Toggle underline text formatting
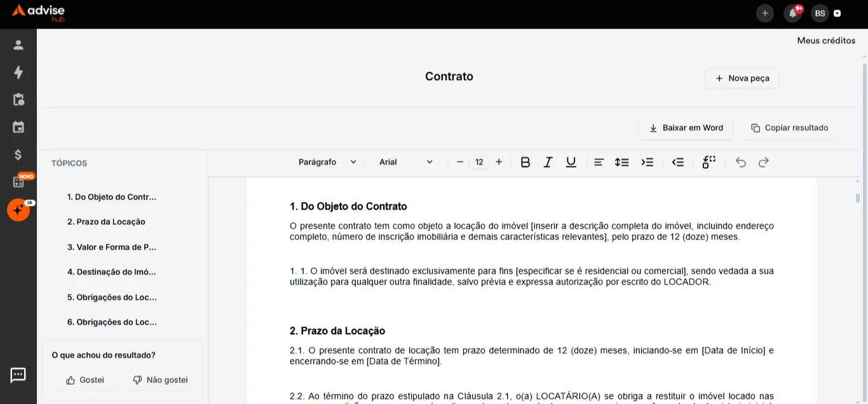Screen dimensions: 868x404 tap(571, 163)
